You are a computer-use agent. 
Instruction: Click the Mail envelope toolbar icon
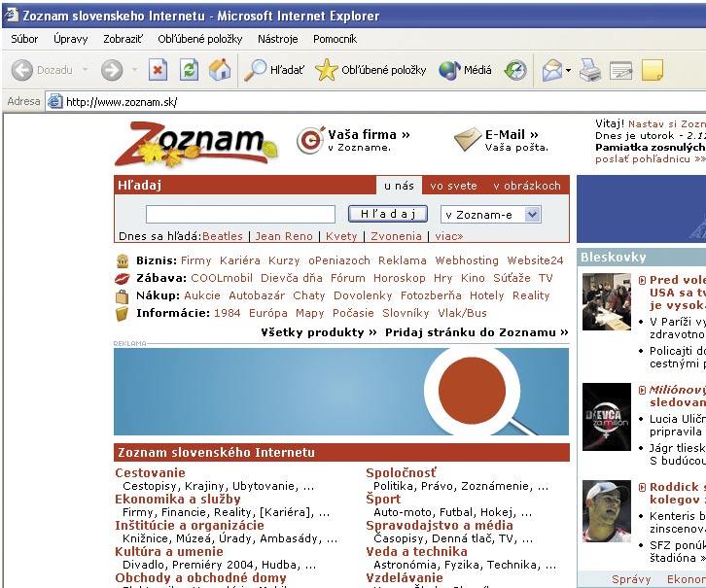(552, 70)
